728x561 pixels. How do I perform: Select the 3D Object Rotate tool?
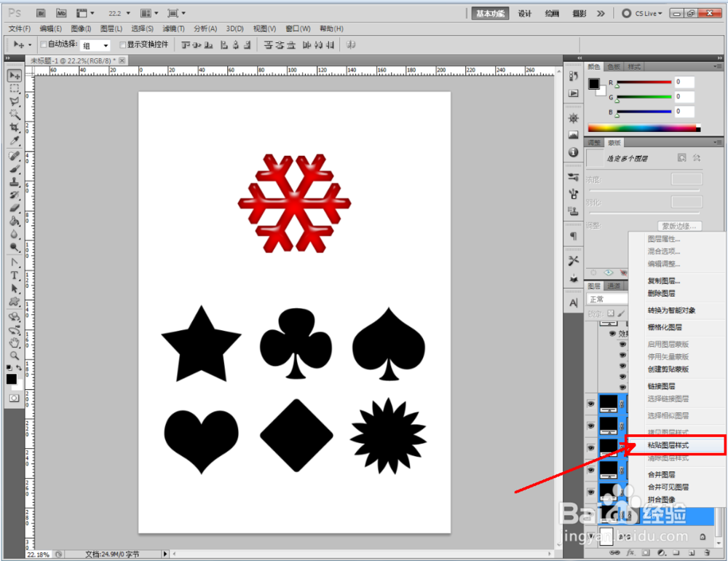point(15,316)
